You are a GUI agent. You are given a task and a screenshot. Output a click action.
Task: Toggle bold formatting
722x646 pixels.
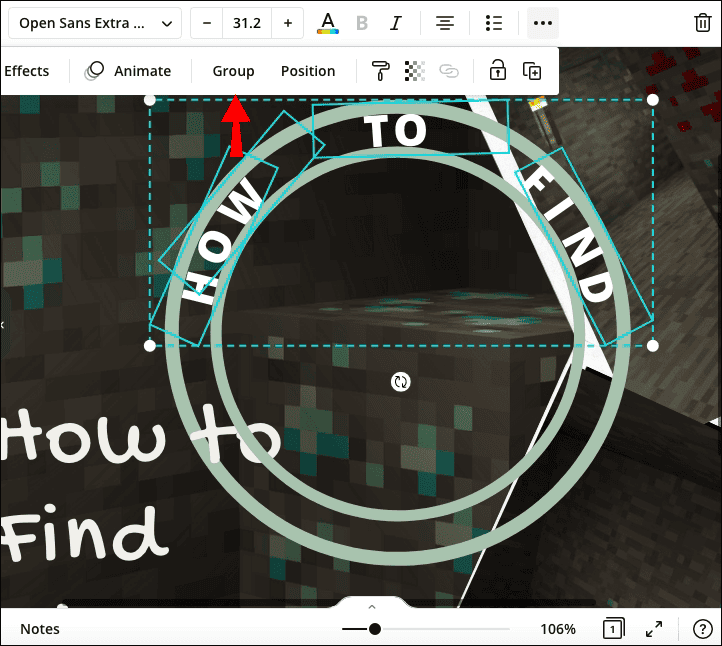click(x=362, y=23)
